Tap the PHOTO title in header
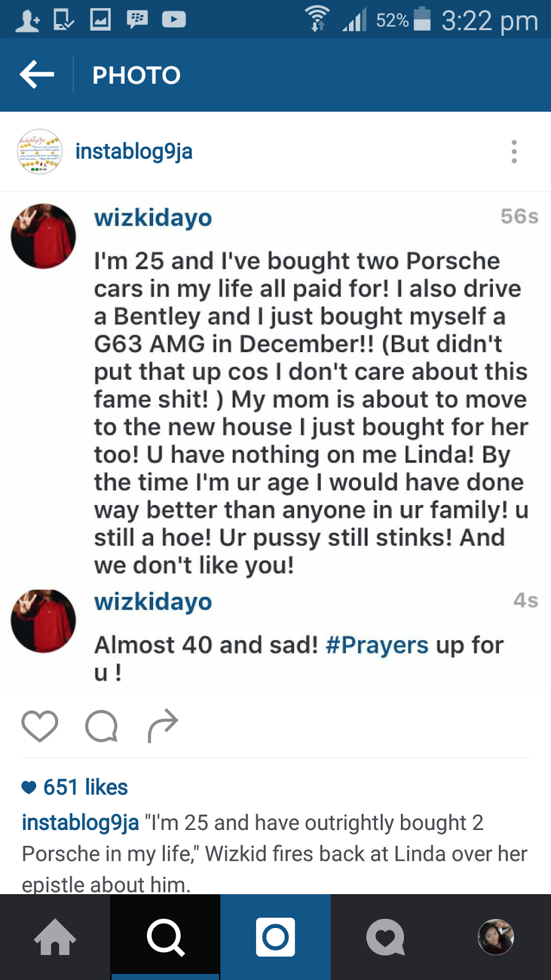 [x=137, y=75]
